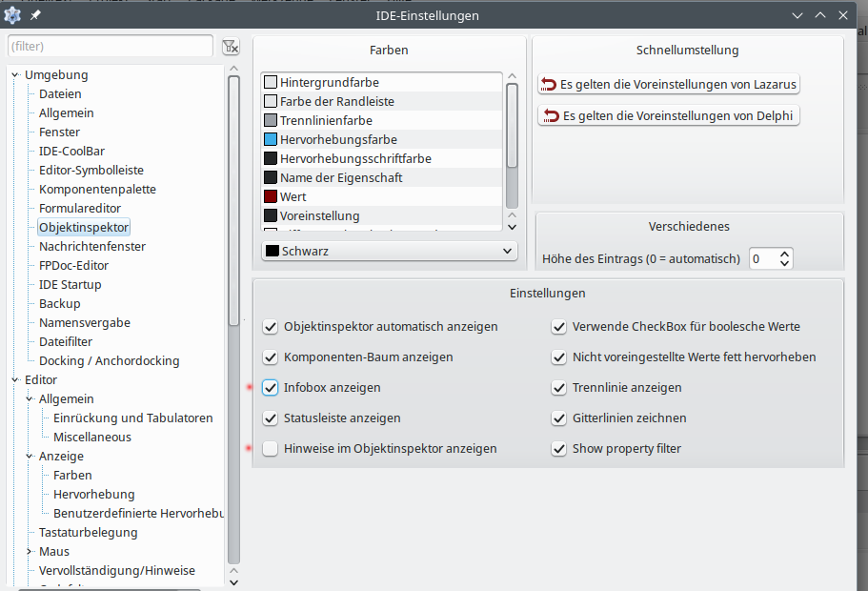Select Tastaturbelegung in the settings tree
The width and height of the screenshot is (868, 591).
click(88, 532)
